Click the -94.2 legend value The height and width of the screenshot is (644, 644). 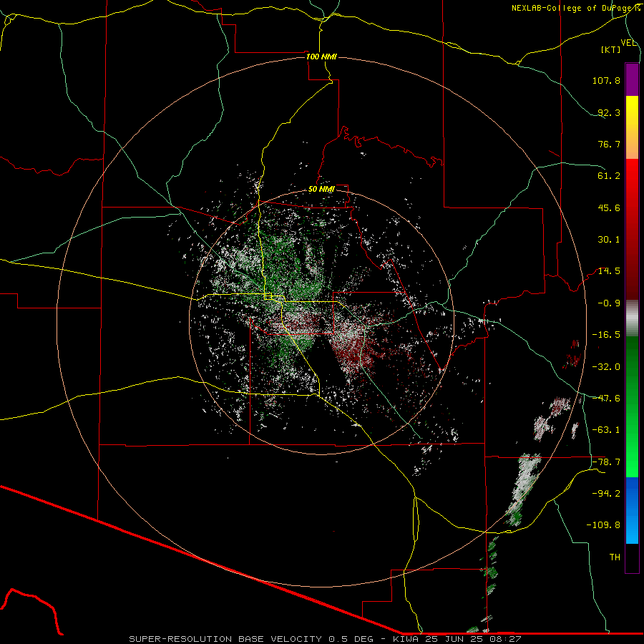pyautogui.click(x=606, y=494)
